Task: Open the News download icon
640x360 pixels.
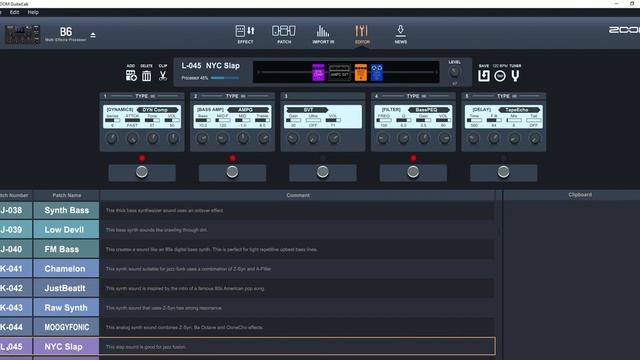Action: 400,34
